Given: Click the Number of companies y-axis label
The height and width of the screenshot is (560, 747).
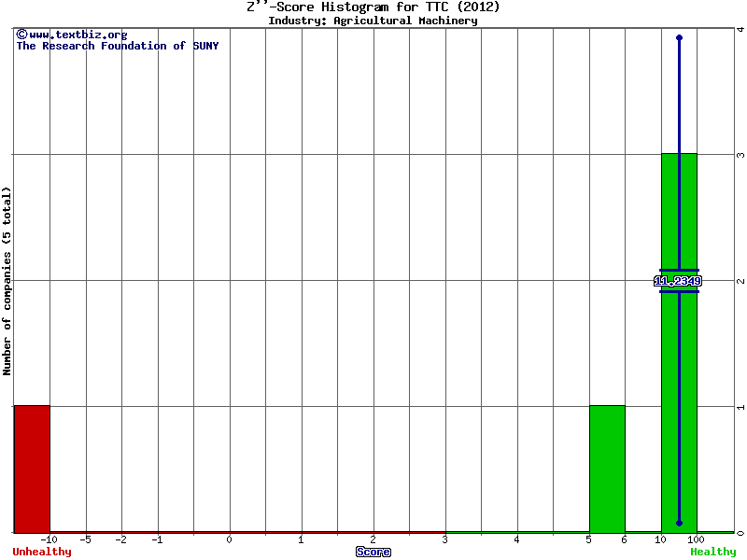Looking at the screenshot, I should point(7,281).
